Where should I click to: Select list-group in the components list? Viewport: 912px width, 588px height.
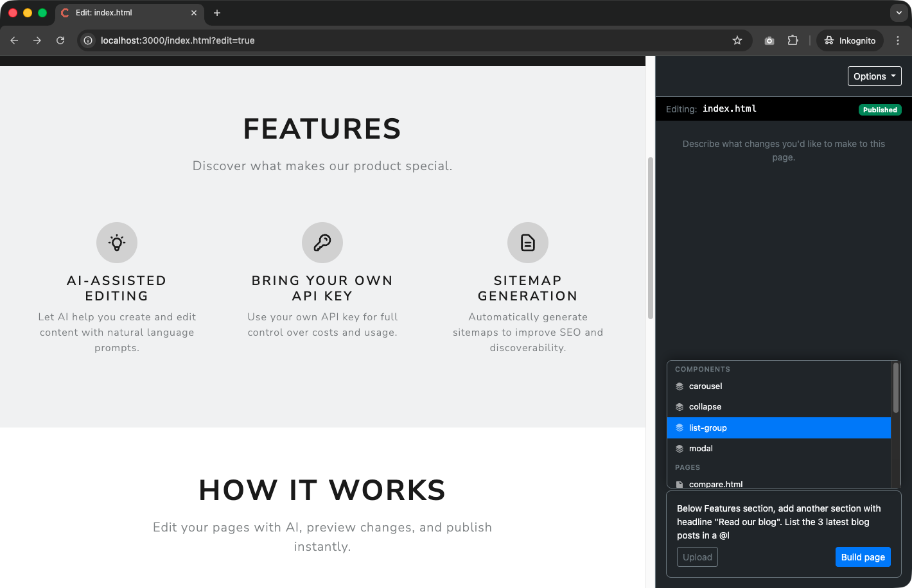(x=707, y=428)
